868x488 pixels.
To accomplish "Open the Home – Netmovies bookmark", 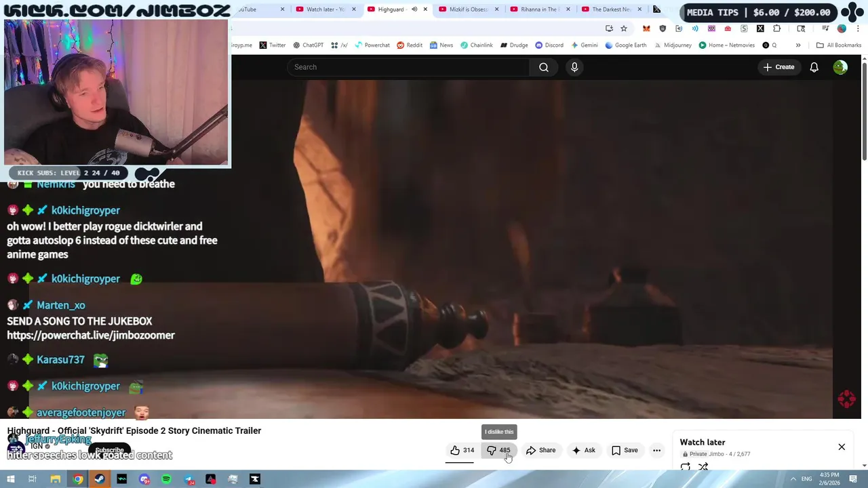I will tap(726, 45).
